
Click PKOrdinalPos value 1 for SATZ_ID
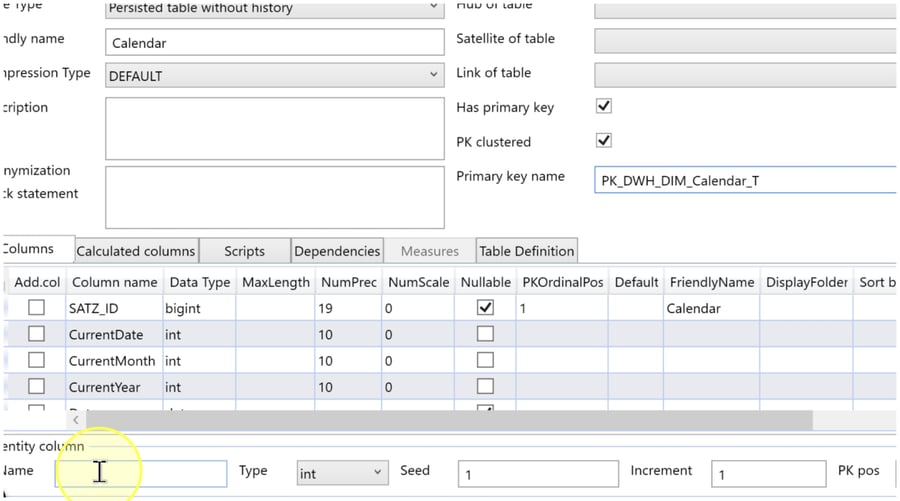tap(562, 308)
